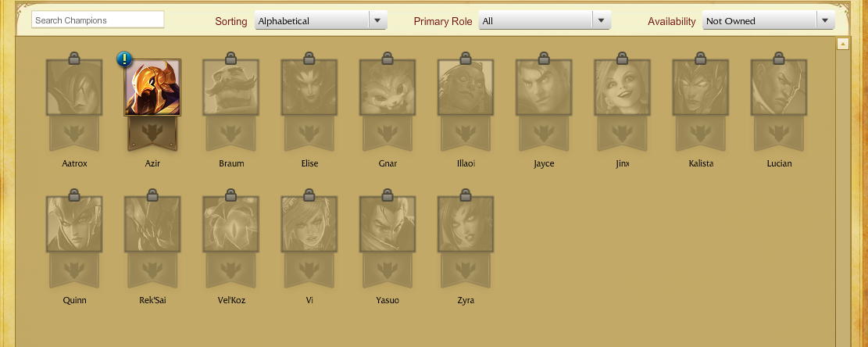Select the Vel'Koz champion portrait

pyautogui.click(x=230, y=224)
